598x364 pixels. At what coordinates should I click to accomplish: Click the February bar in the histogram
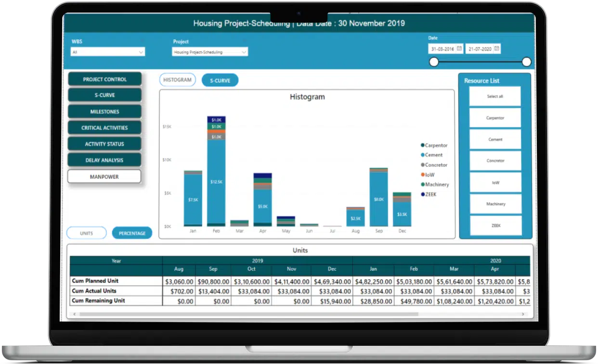click(x=216, y=171)
